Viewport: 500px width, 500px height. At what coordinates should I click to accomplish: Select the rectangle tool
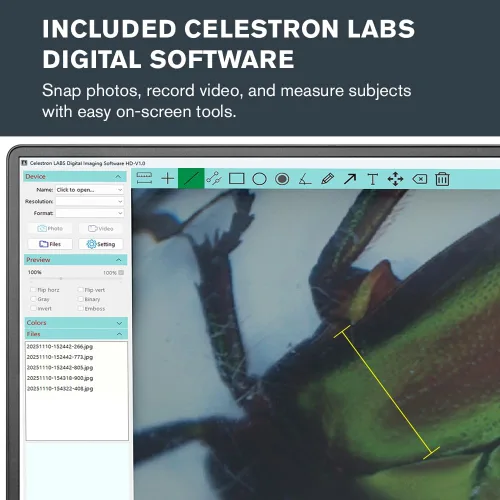click(x=237, y=179)
